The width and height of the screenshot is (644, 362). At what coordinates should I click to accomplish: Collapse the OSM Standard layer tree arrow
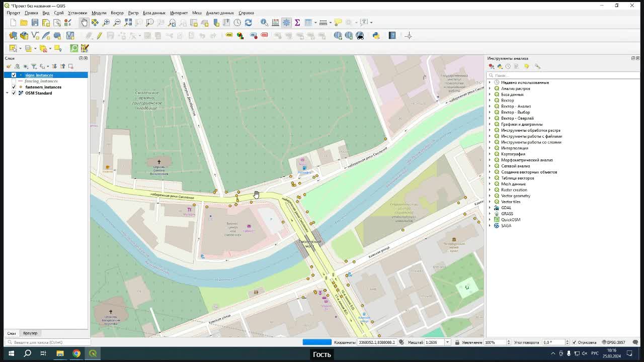click(7, 93)
